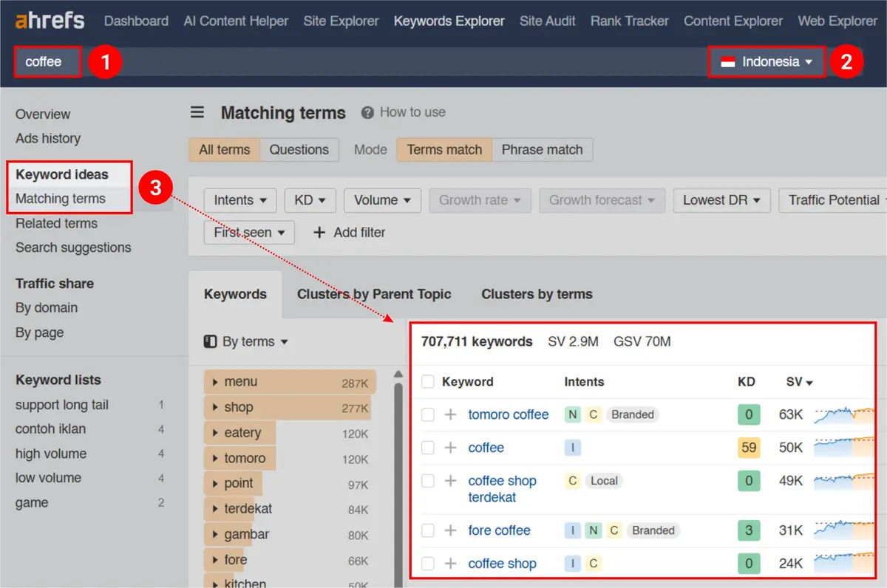Screen dimensions: 887x588
Task: Open Content Explorer in navigation
Action: tap(733, 21)
